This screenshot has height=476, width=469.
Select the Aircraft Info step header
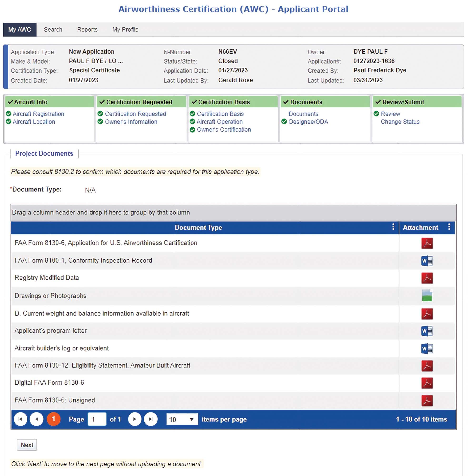tap(49, 102)
